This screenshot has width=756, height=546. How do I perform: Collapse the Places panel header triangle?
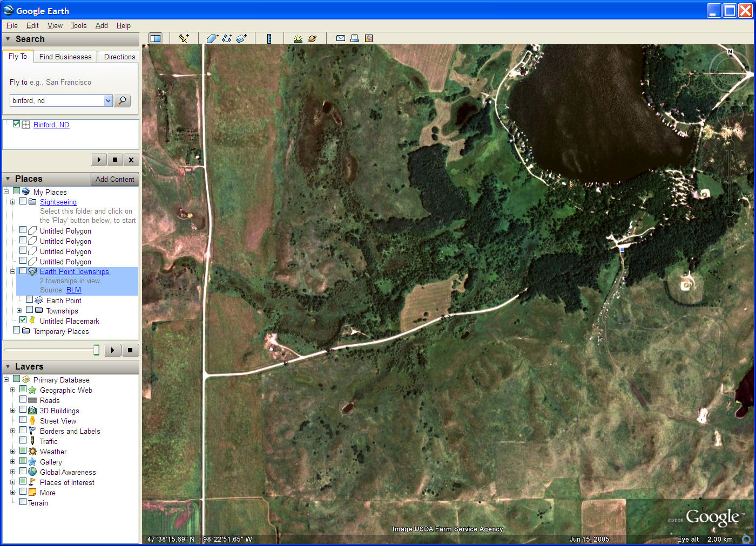coord(8,179)
